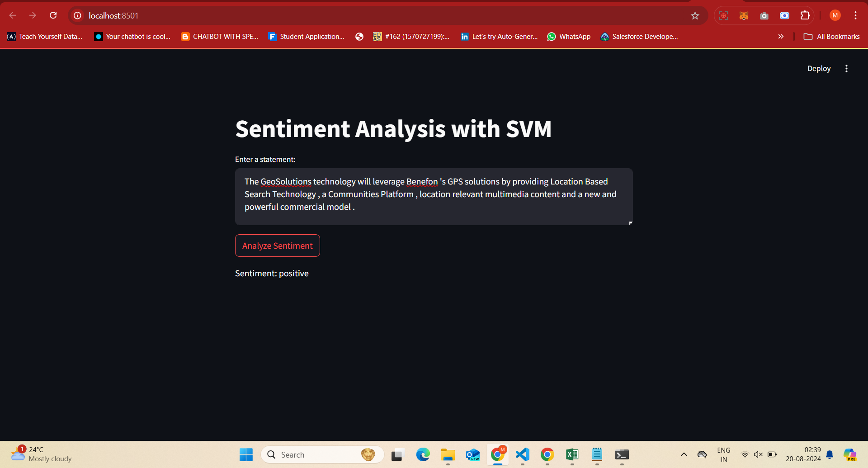Open the notifications bell
Viewport: 868px width, 468px height.
(x=830, y=454)
